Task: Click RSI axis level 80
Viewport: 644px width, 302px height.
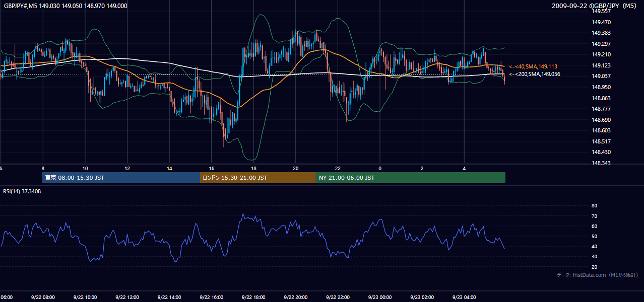Action: click(594, 206)
